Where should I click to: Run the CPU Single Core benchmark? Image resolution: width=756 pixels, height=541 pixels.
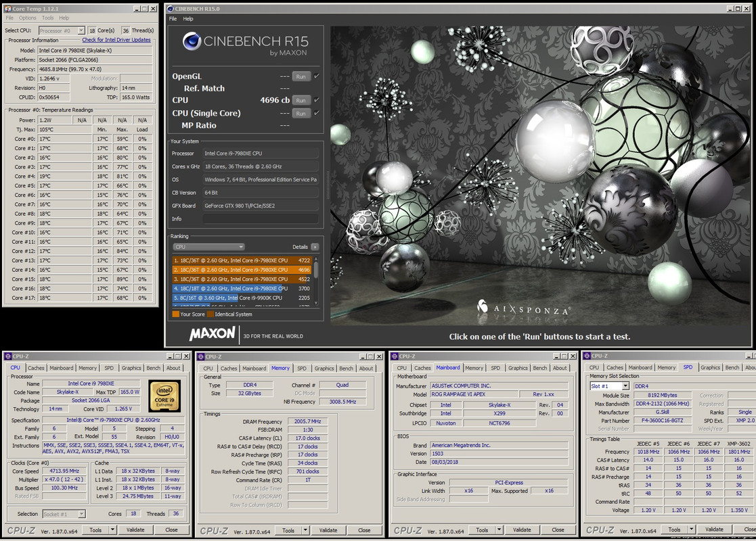coord(301,114)
